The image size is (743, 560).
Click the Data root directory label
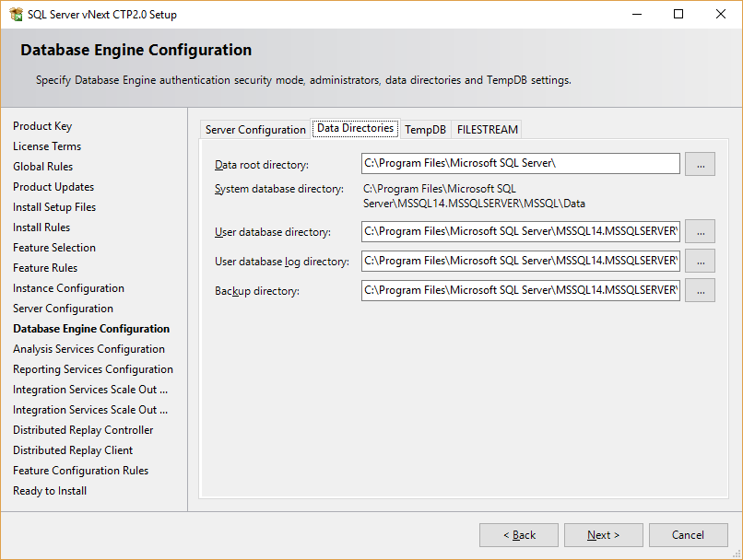tap(262, 165)
